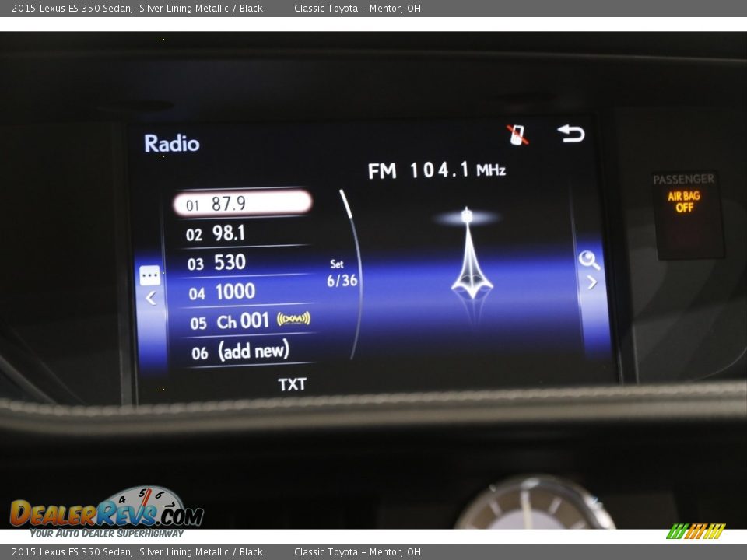Select preset 03 530

tap(243, 262)
